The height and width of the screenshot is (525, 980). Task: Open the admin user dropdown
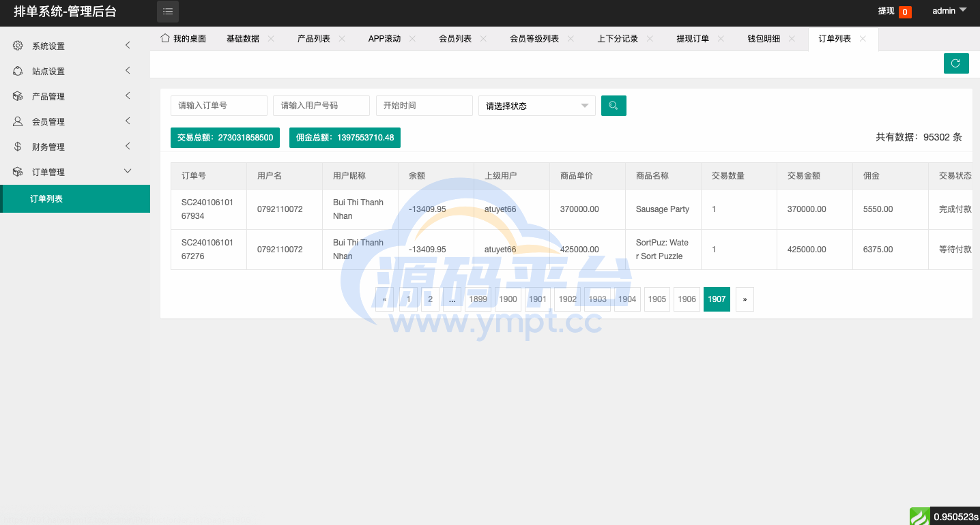[950, 11]
